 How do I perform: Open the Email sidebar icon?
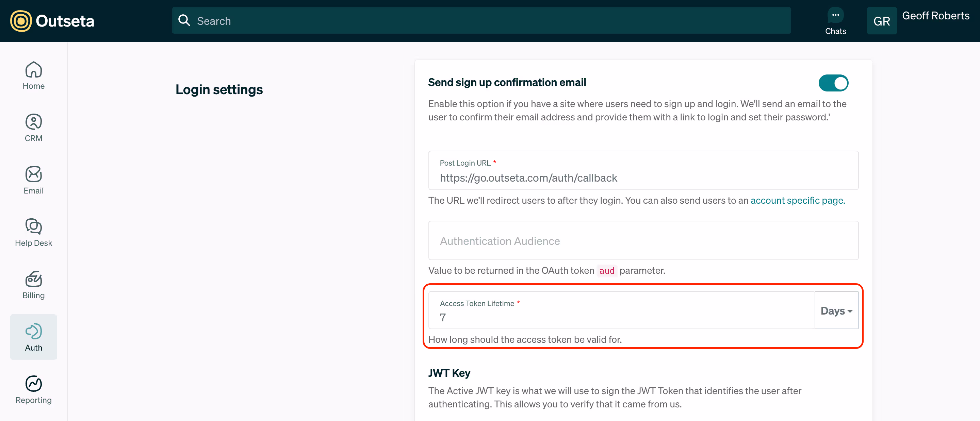point(33,174)
